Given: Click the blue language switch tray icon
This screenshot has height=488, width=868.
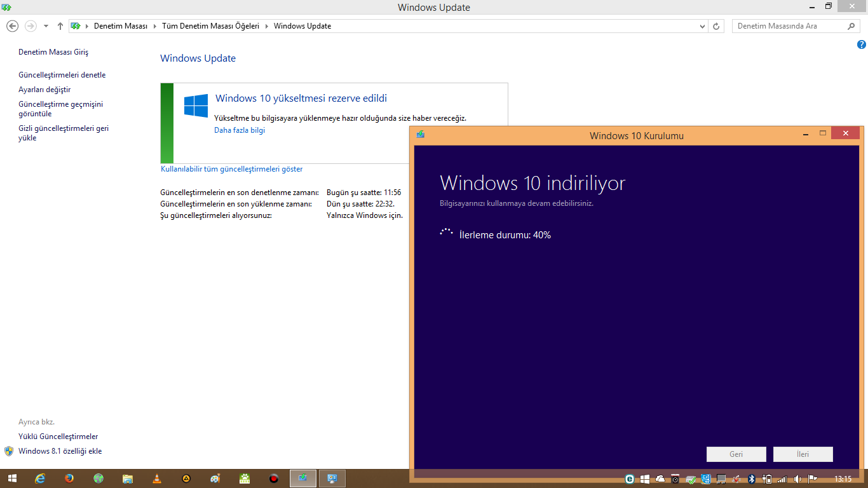Looking at the screenshot, I should click(706, 479).
